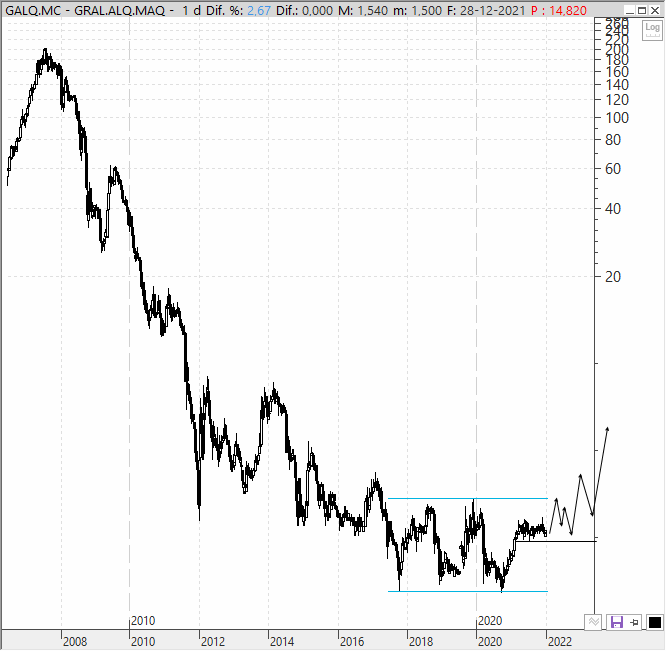
Task: Click the purple floppy-disk save icon
Action: 616,622
